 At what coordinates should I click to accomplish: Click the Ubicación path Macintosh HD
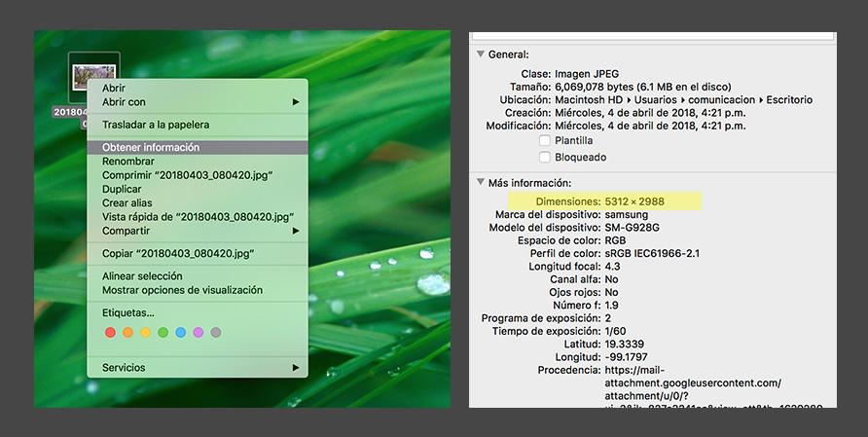(589, 99)
